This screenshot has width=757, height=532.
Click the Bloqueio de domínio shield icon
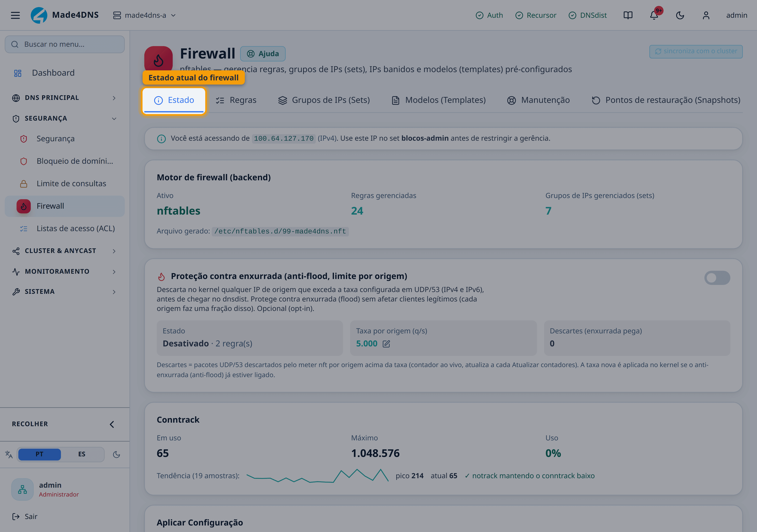click(x=24, y=161)
